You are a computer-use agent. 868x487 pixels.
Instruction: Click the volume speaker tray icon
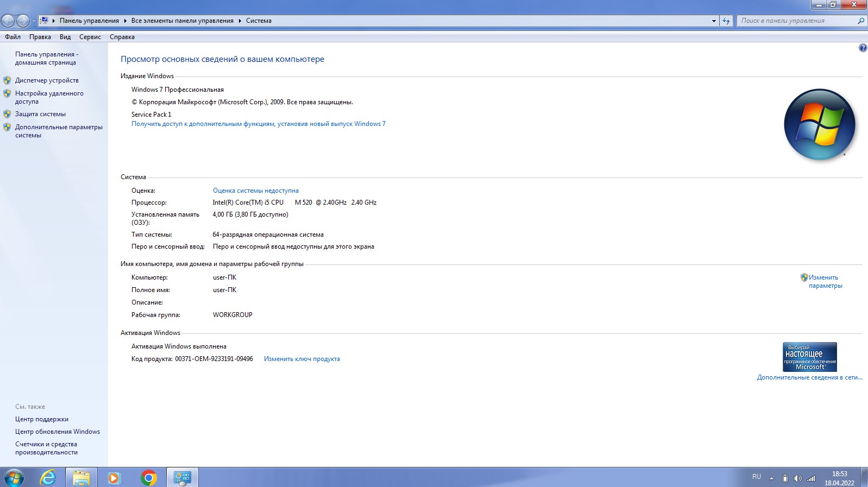(797, 478)
